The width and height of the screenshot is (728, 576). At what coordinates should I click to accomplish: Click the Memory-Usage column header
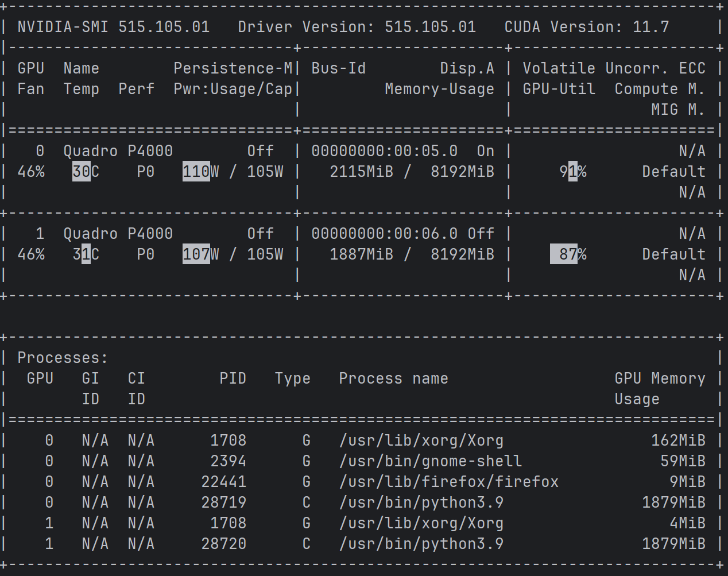pyautogui.click(x=439, y=89)
